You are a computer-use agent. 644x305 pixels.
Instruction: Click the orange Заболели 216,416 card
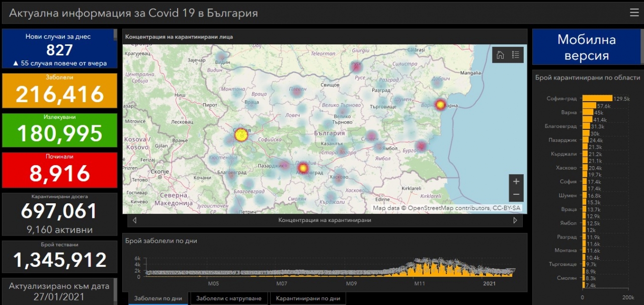(59, 91)
